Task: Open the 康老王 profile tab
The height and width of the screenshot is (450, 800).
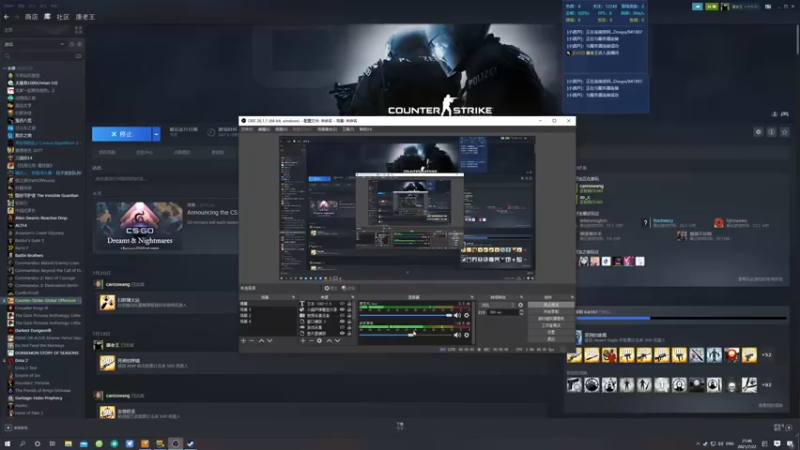Action: click(85, 17)
